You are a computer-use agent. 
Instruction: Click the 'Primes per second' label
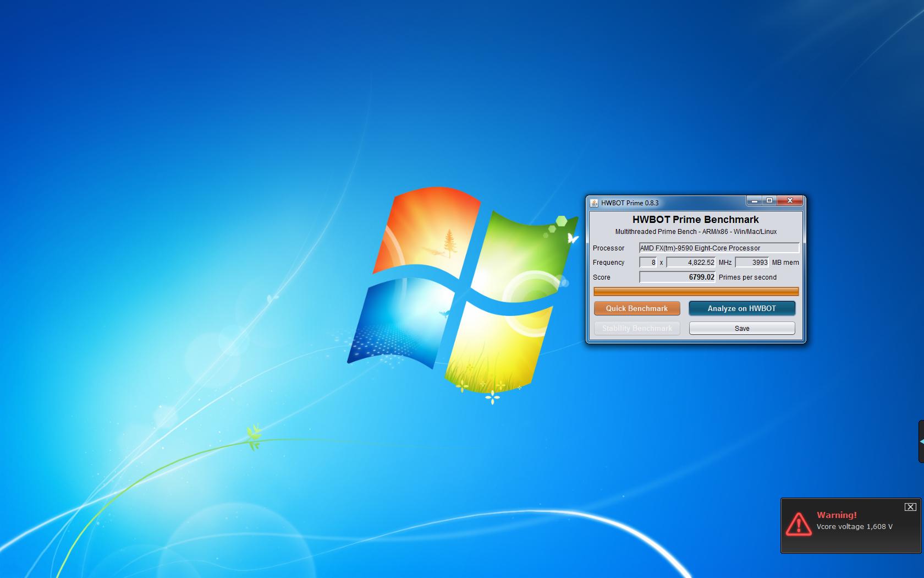click(x=747, y=277)
